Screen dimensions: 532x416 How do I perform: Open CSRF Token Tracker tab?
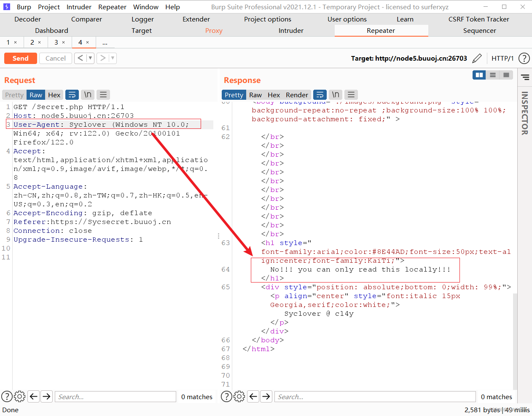tap(479, 19)
